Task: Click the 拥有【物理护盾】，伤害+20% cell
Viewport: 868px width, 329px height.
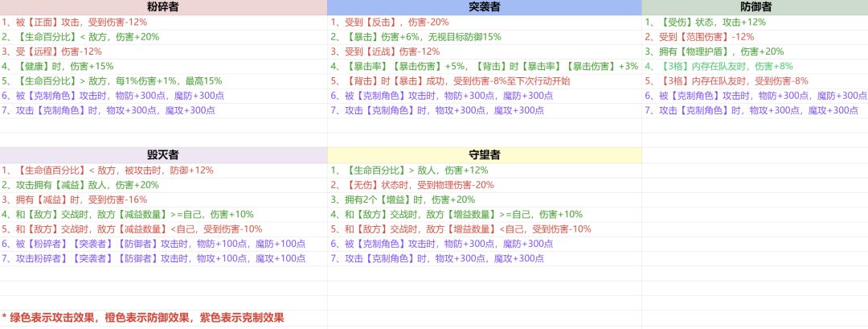Action: [755, 52]
